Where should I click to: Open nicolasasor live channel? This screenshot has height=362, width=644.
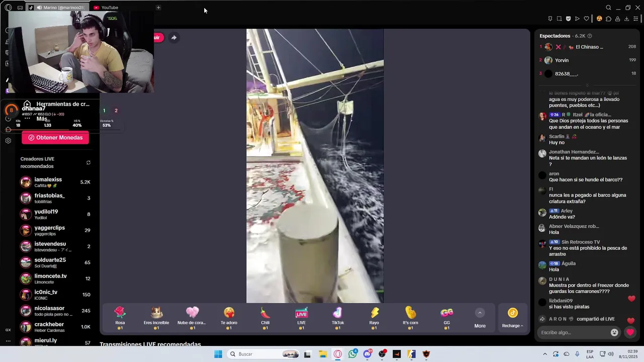pyautogui.click(x=55, y=311)
